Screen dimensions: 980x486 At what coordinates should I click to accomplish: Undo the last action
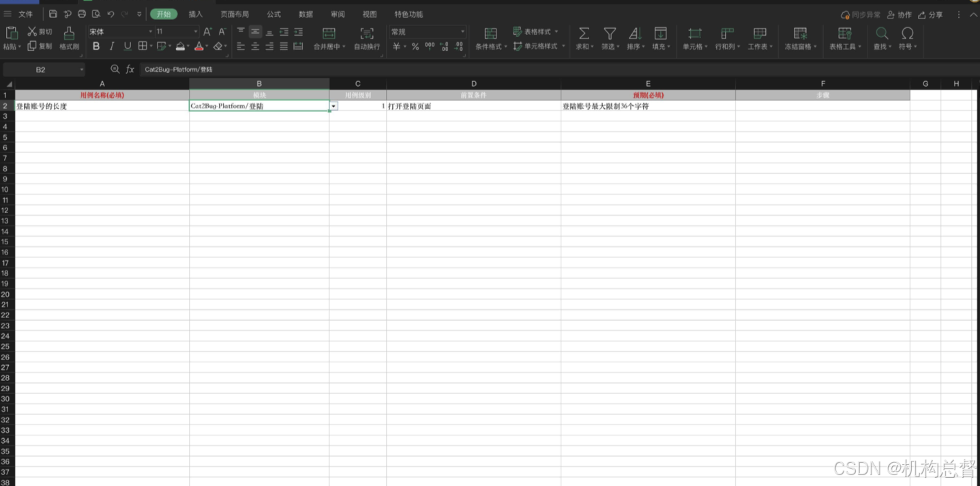pos(110,14)
